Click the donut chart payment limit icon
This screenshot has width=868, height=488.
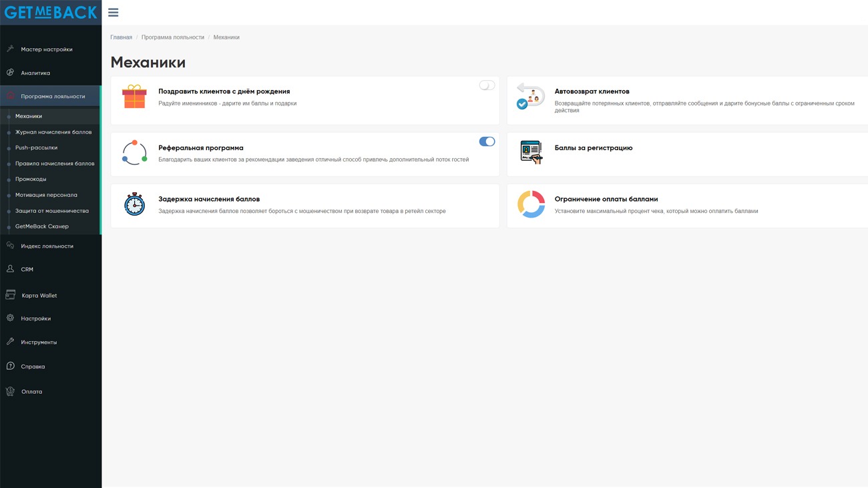(531, 204)
